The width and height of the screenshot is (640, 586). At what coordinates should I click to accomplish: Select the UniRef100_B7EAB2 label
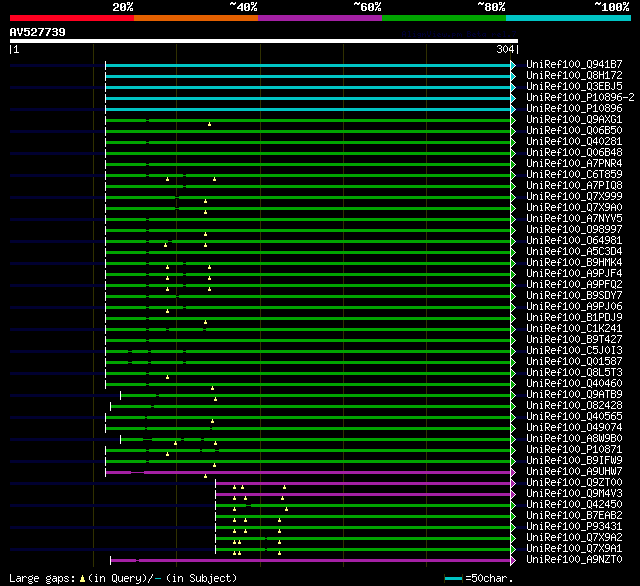coord(574,516)
